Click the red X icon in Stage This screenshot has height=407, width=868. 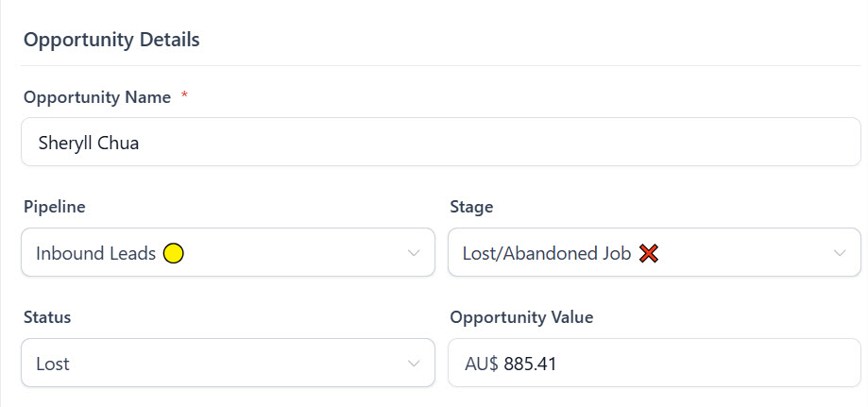pyautogui.click(x=648, y=253)
